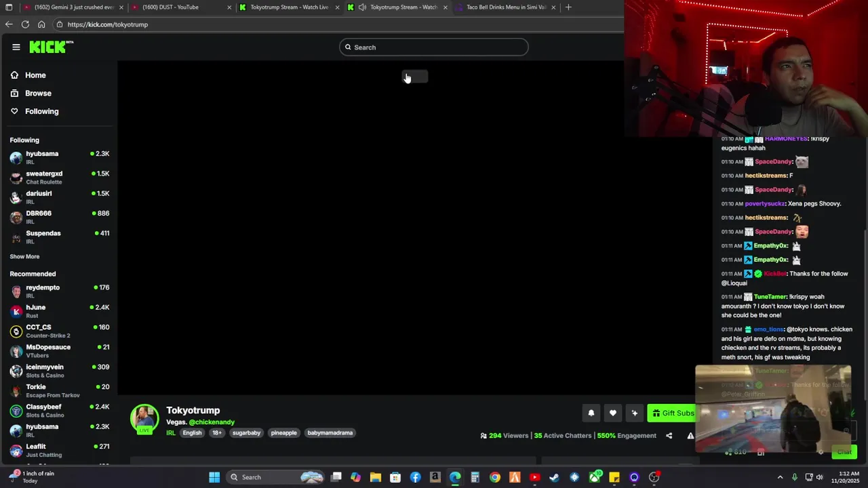Click the green Chat button on overlay
868x488 pixels.
tap(844, 451)
